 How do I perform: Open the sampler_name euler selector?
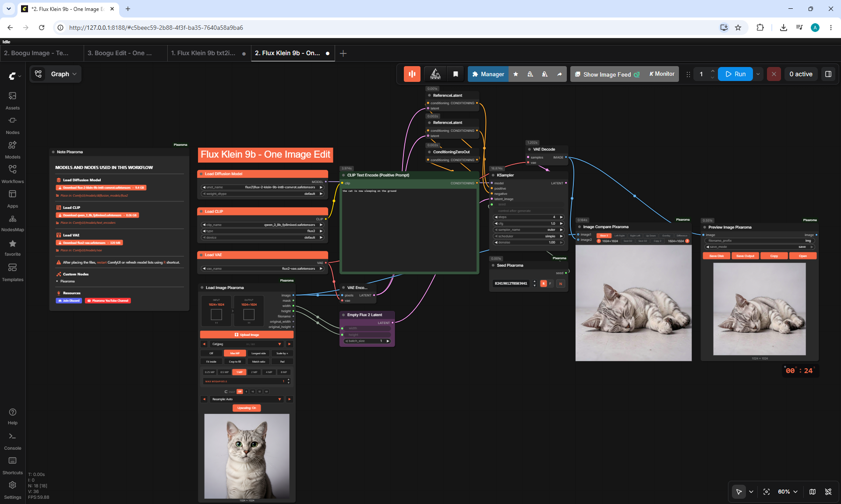[529, 230]
